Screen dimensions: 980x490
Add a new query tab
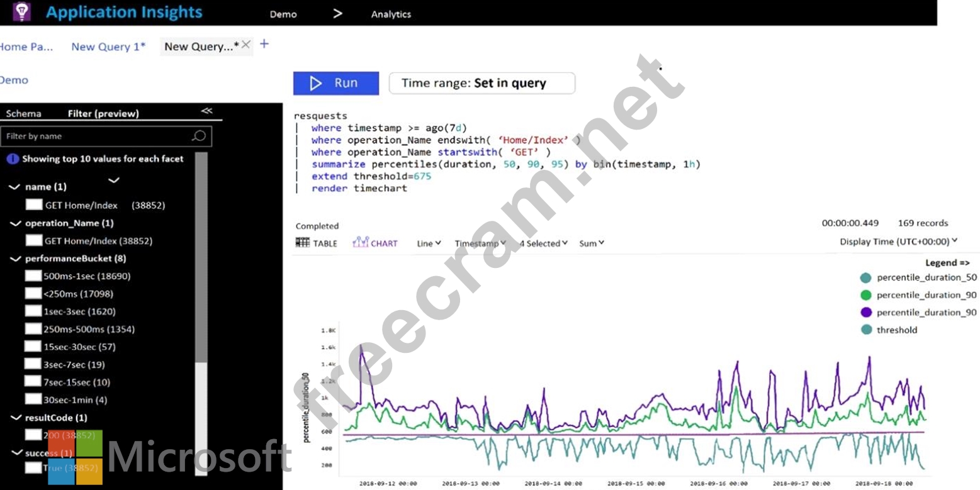click(x=264, y=44)
